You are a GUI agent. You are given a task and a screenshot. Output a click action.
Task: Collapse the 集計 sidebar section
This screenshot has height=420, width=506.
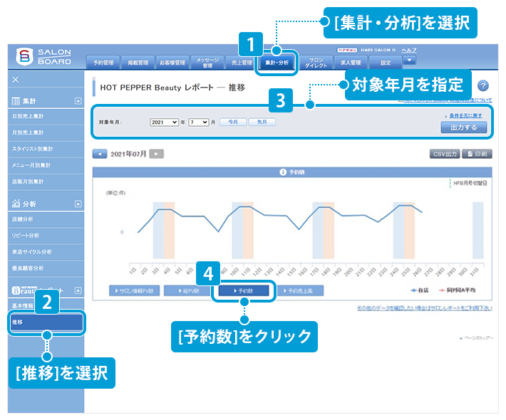point(78,102)
